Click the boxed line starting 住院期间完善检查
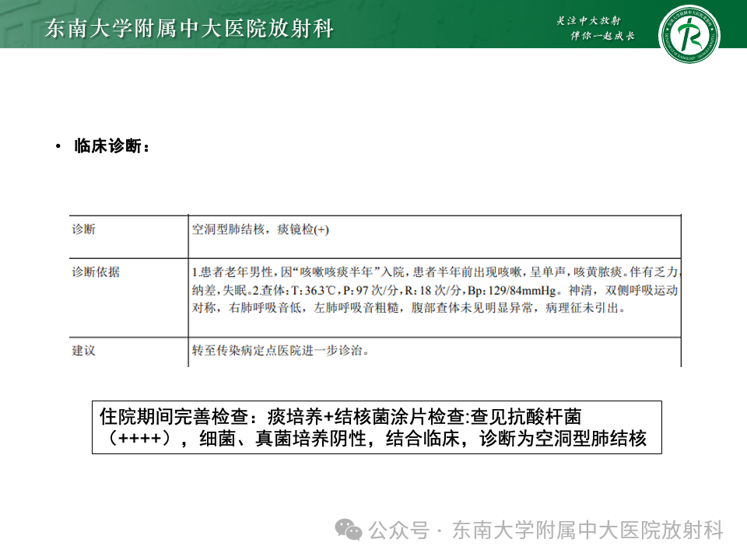This screenshot has width=747, height=560. pyautogui.click(x=340, y=417)
